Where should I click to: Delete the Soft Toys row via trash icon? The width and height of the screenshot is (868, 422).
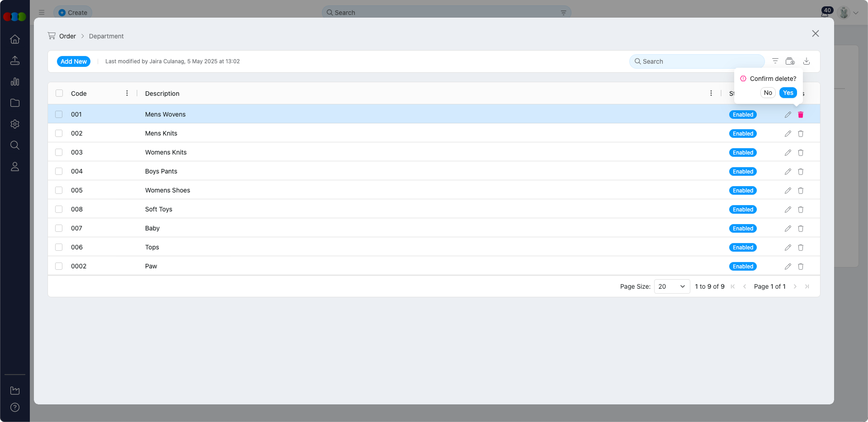point(800,210)
